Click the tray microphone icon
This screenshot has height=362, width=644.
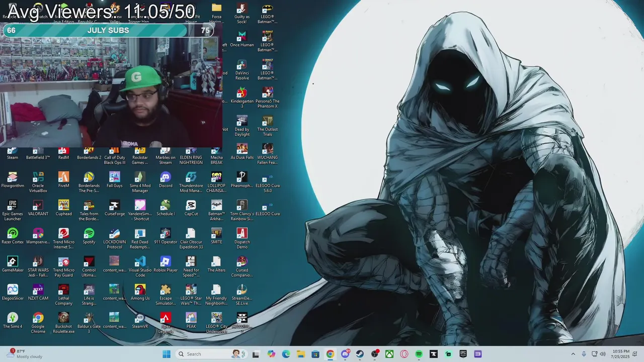pyautogui.click(x=584, y=354)
